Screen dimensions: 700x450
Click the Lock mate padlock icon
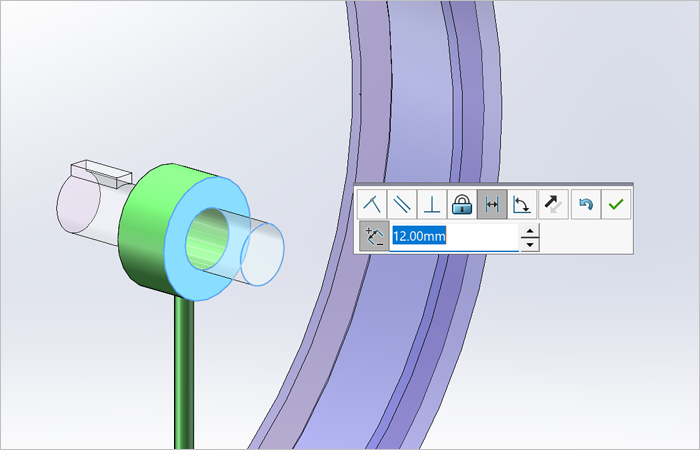tap(462, 204)
